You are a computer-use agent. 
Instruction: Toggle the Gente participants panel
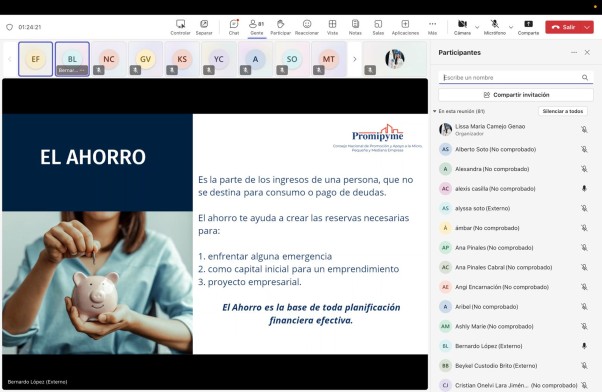pos(256,27)
